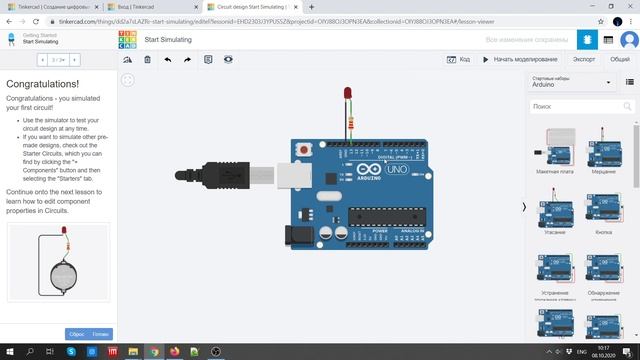Image resolution: width=640 pixels, height=360 pixels.
Task: Open Skype from taskbar
Action: click(x=71, y=351)
